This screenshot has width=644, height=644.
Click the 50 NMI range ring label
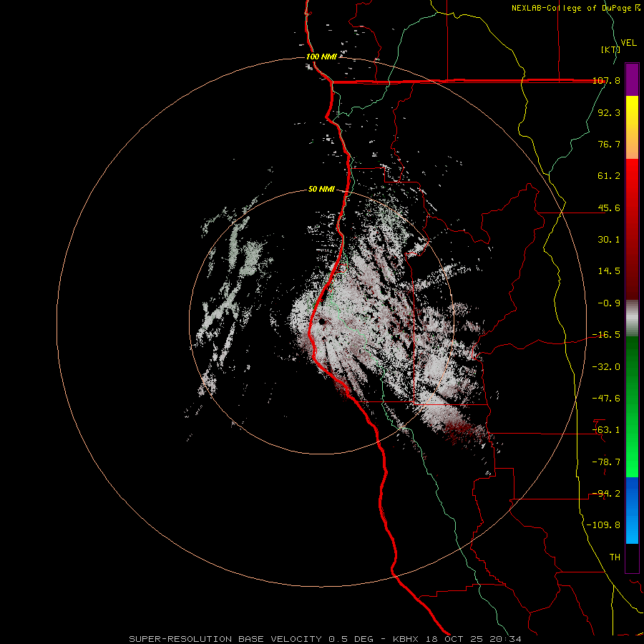[x=321, y=190]
